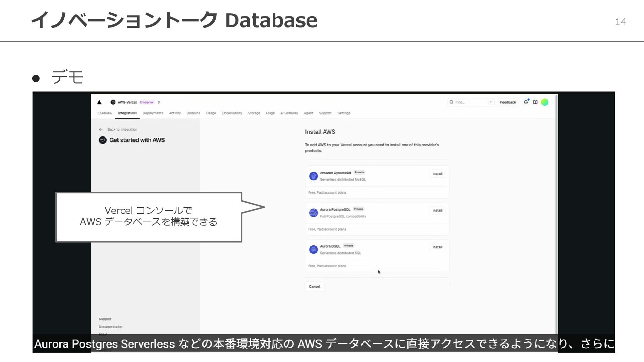
Task: Open the Feedback button
Action: (508, 102)
